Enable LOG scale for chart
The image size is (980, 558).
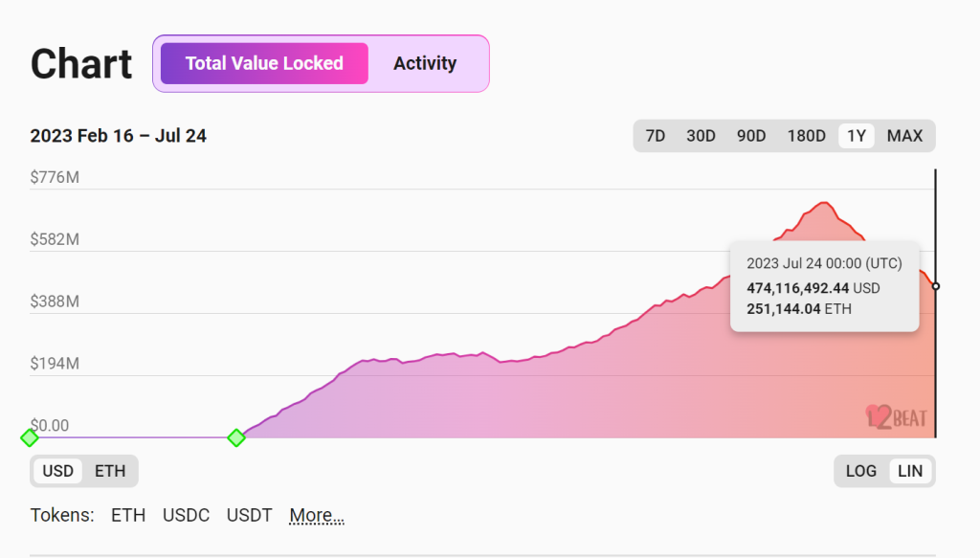click(861, 471)
